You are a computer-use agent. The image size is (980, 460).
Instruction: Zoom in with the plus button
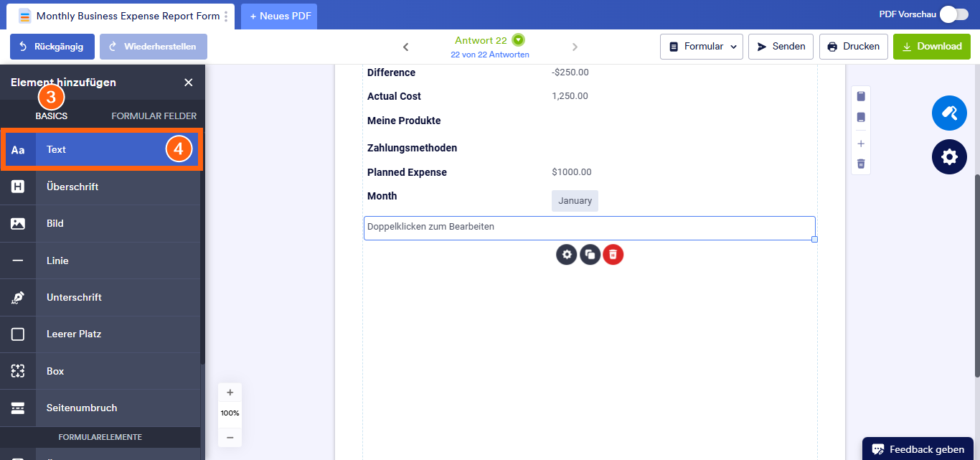coord(230,393)
